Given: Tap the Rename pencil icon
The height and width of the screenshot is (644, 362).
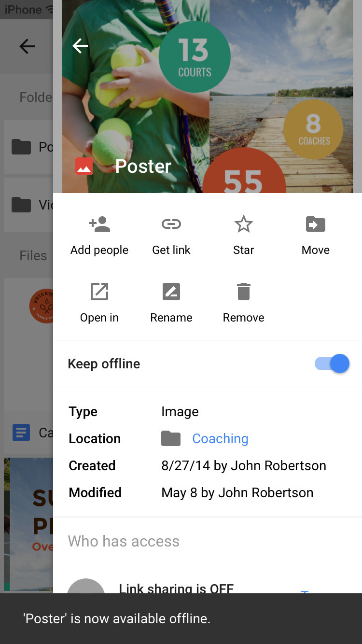Looking at the screenshot, I should tap(171, 292).
